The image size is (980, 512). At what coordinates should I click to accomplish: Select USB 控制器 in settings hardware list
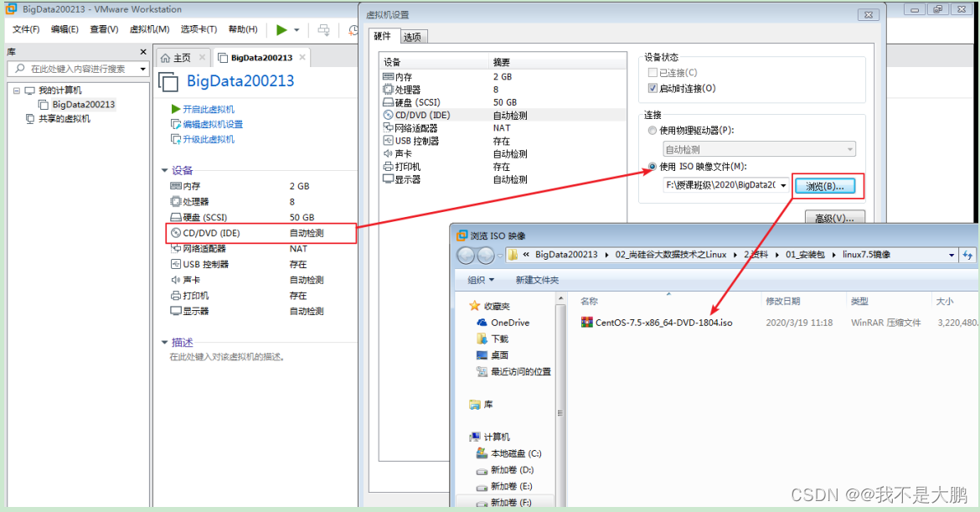[503, 142]
